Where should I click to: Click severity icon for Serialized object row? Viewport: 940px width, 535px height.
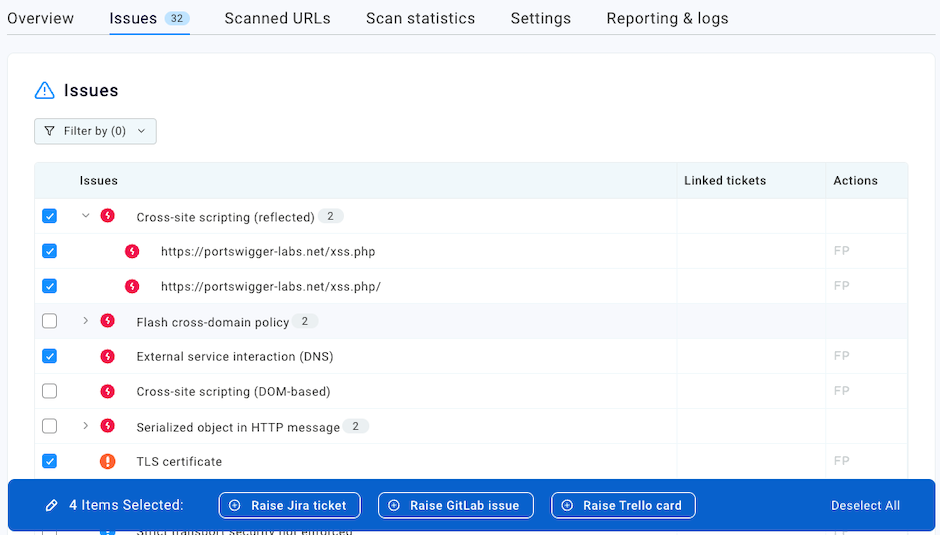click(x=107, y=426)
